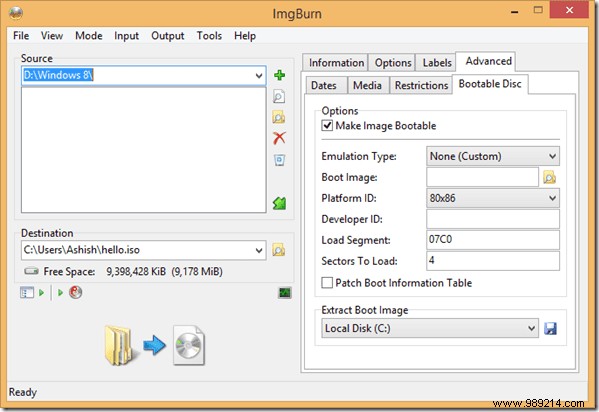The height and width of the screenshot is (412, 599).
Task: Maximize the ImgBurn window
Action: 538,10
